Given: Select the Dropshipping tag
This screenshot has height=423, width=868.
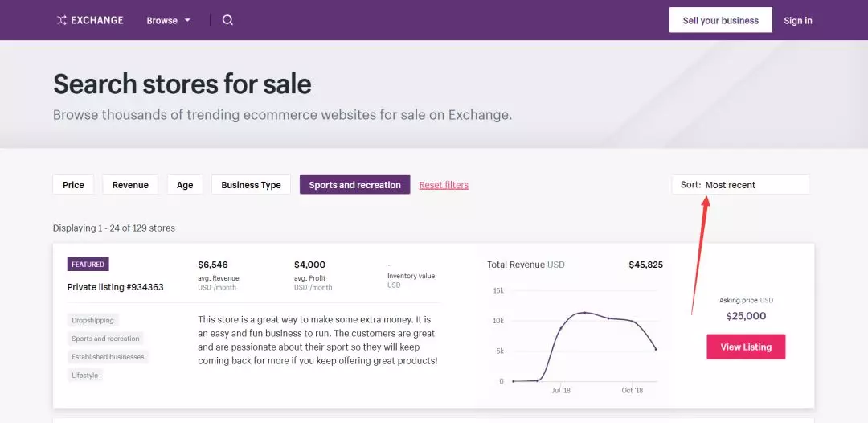Looking at the screenshot, I should 93,320.
